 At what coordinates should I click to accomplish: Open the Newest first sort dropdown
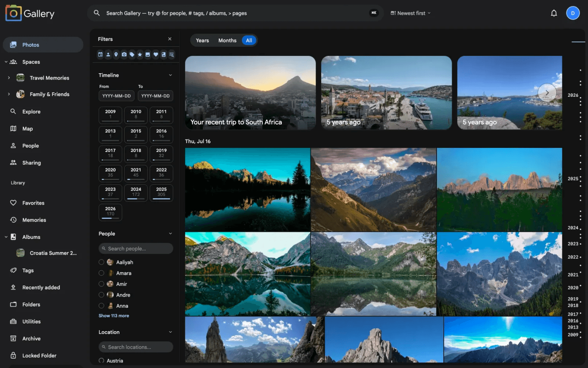coord(410,13)
